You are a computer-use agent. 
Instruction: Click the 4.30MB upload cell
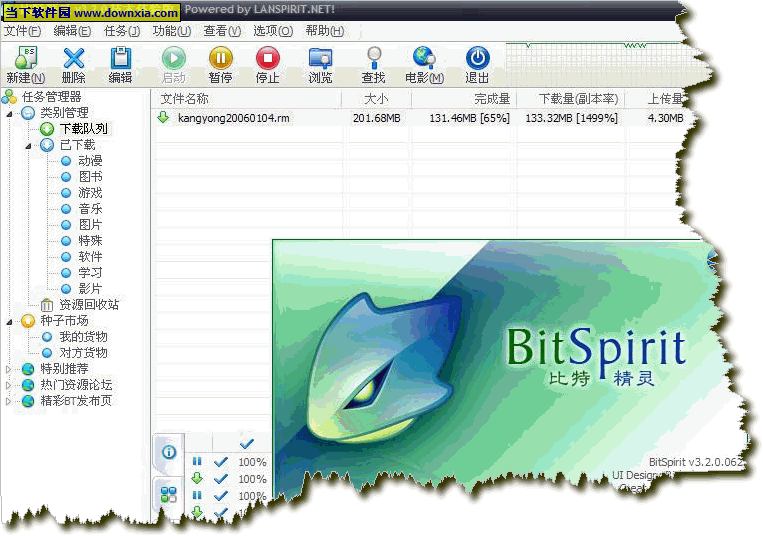point(665,118)
